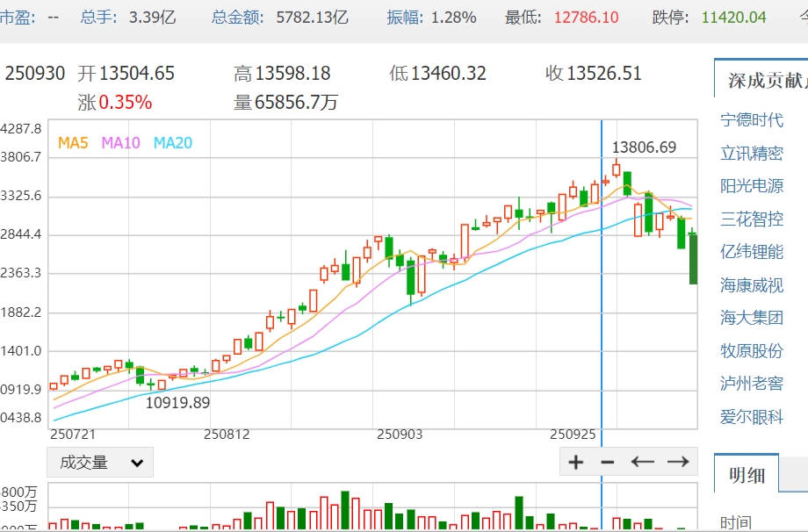Open 宁德时代 stock link
808x532 pixels.
click(x=752, y=120)
